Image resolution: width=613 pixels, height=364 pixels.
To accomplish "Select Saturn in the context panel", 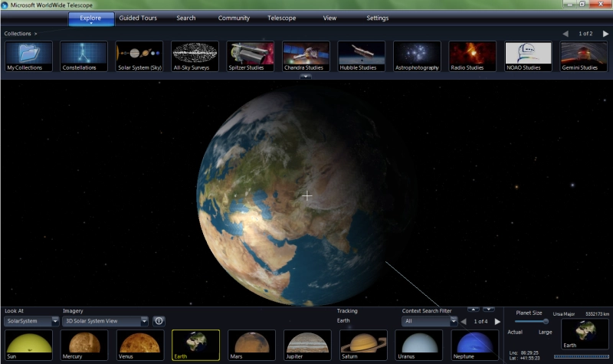I will pyautogui.click(x=363, y=345).
